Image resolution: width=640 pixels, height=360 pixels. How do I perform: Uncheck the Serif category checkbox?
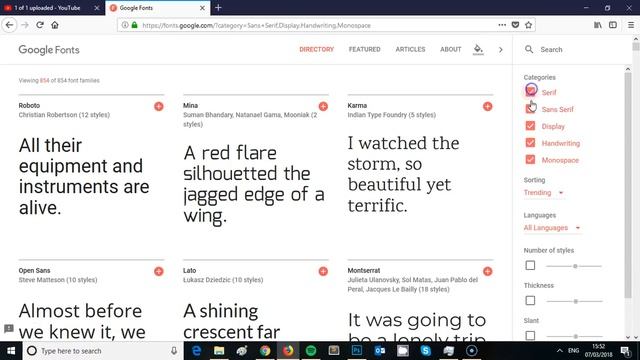[530, 92]
